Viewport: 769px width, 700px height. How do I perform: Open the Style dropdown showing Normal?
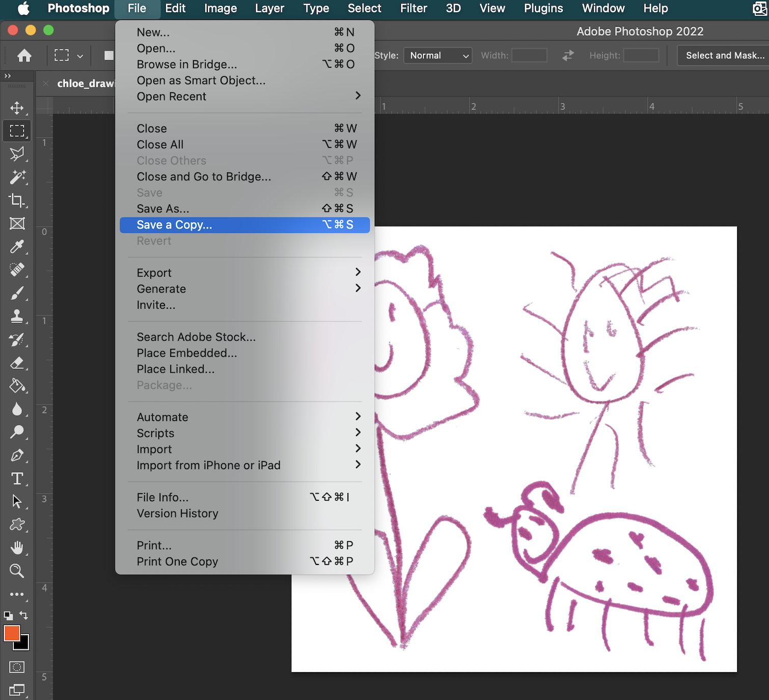(x=437, y=56)
